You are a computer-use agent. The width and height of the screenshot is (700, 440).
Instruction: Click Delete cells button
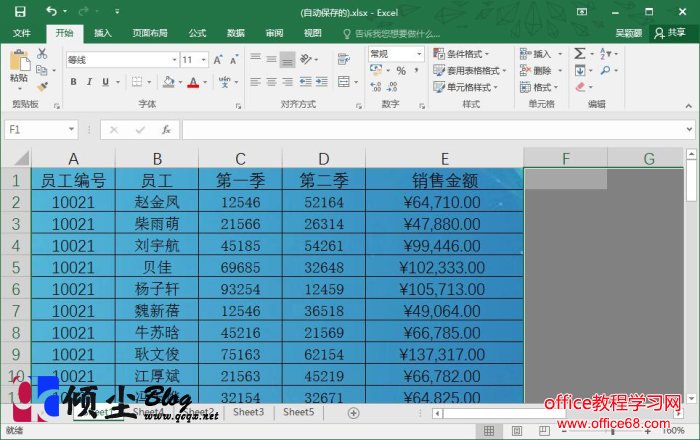pyautogui.click(x=541, y=71)
